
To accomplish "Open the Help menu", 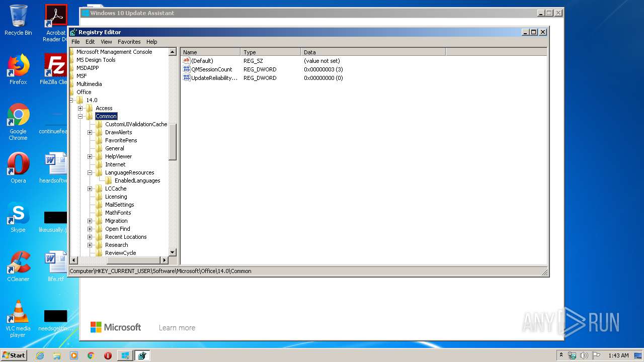I will point(152,42).
